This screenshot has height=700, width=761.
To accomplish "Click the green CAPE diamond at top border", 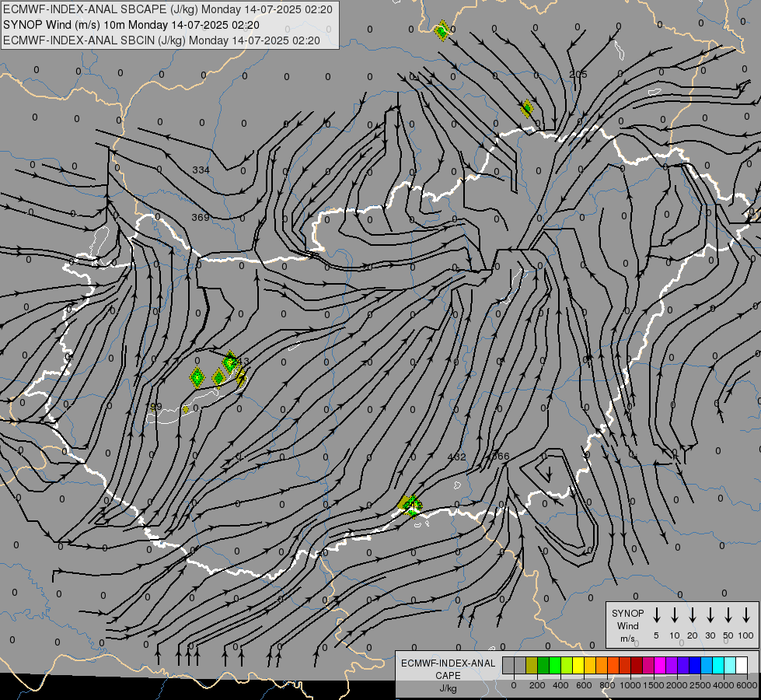I will 442,31.
